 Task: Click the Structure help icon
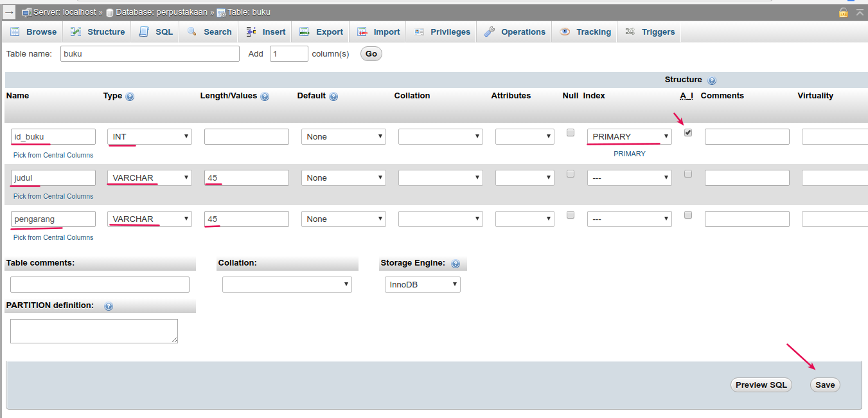point(712,80)
